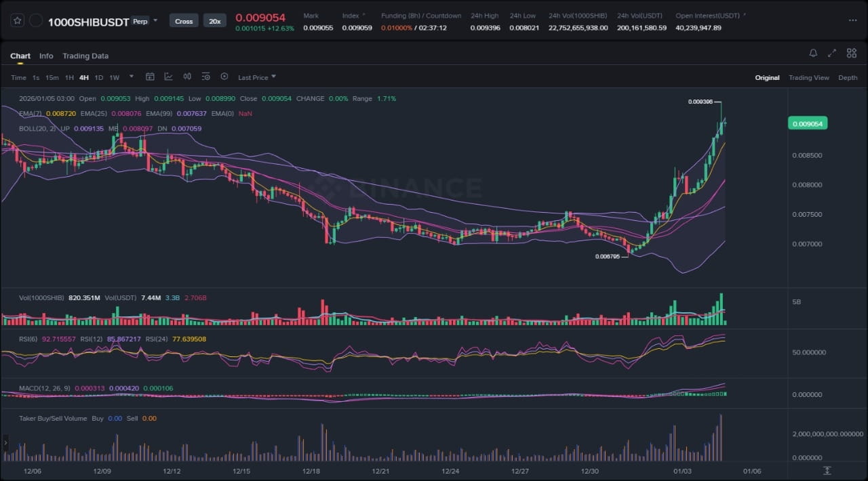The width and height of the screenshot is (868, 481).
Task: Open the Last Price dropdown
Action: coord(256,78)
